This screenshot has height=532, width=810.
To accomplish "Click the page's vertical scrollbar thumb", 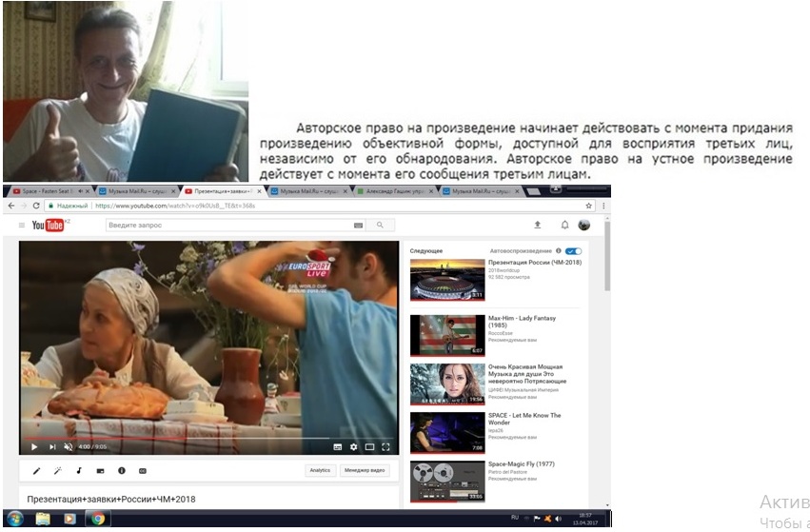I will coord(607,256).
